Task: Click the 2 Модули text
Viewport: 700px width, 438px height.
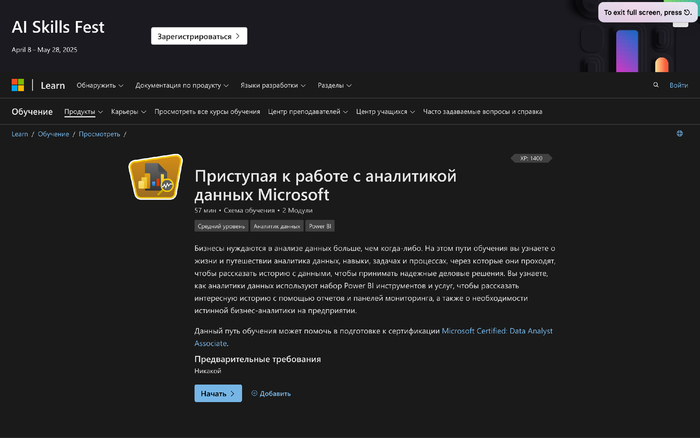Action: (297, 210)
